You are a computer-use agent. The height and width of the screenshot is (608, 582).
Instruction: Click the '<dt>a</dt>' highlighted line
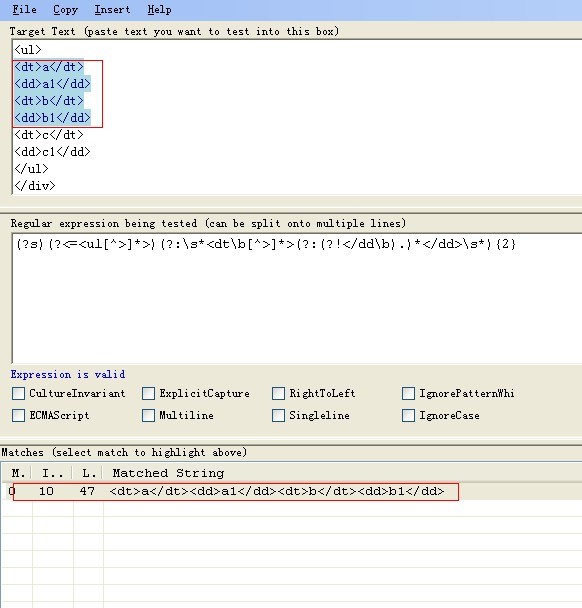[49, 67]
